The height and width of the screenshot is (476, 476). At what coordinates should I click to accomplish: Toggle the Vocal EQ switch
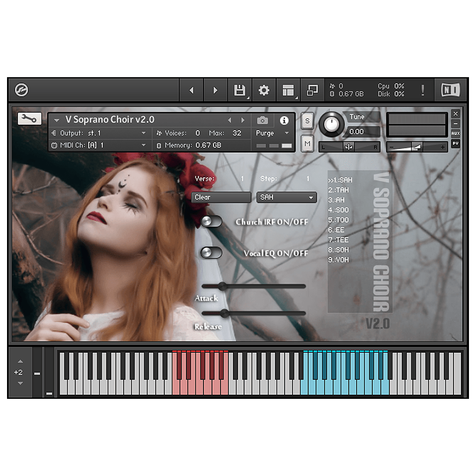coord(211,253)
